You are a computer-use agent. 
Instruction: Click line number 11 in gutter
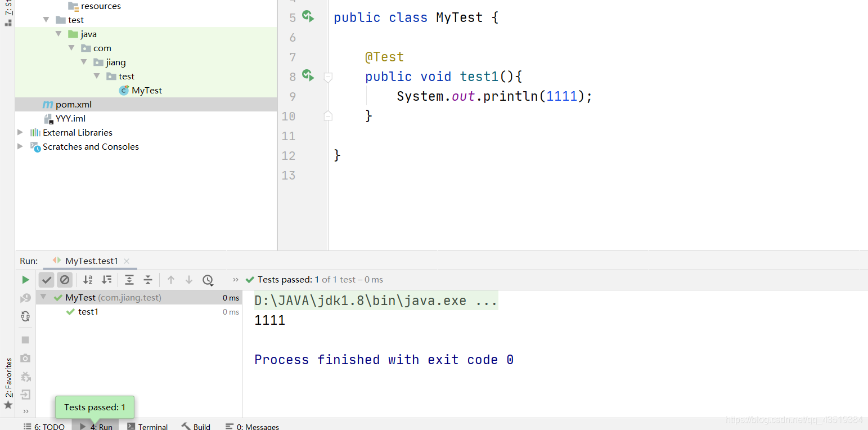pyautogui.click(x=289, y=136)
